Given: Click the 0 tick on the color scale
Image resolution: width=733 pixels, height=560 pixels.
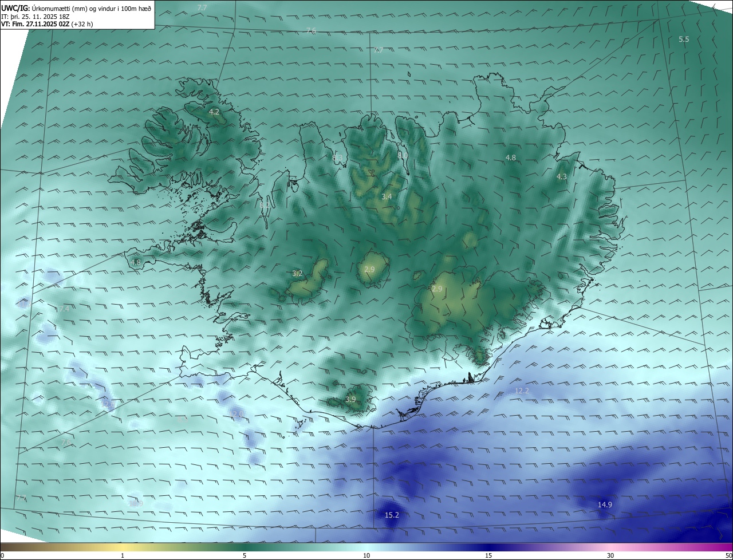Looking at the screenshot, I should tap(2, 555).
